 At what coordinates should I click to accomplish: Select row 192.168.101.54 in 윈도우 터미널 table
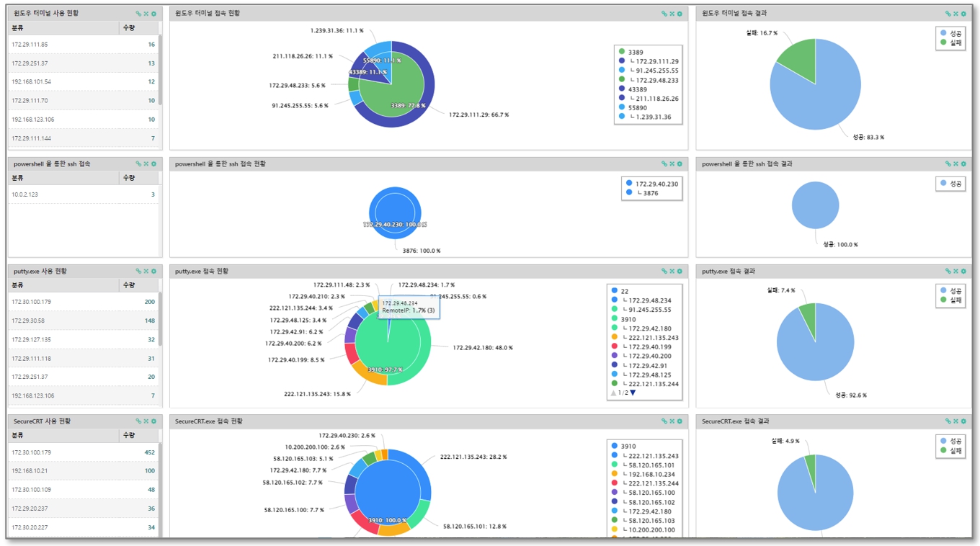84,82
